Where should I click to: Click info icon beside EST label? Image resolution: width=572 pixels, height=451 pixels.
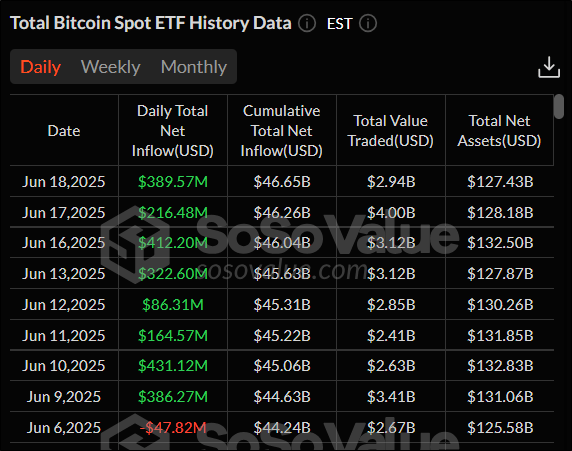tap(368, 24)
